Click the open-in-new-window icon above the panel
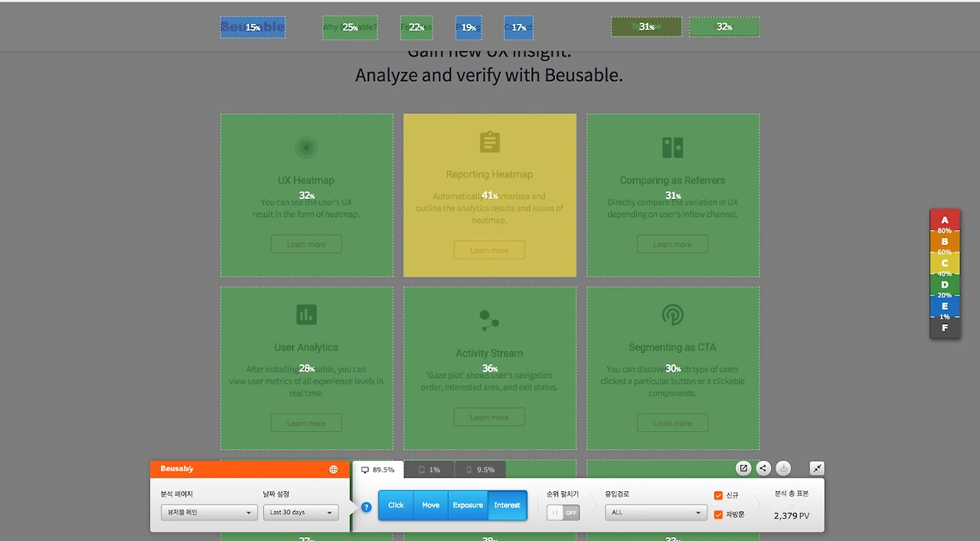 pos(743,468)
